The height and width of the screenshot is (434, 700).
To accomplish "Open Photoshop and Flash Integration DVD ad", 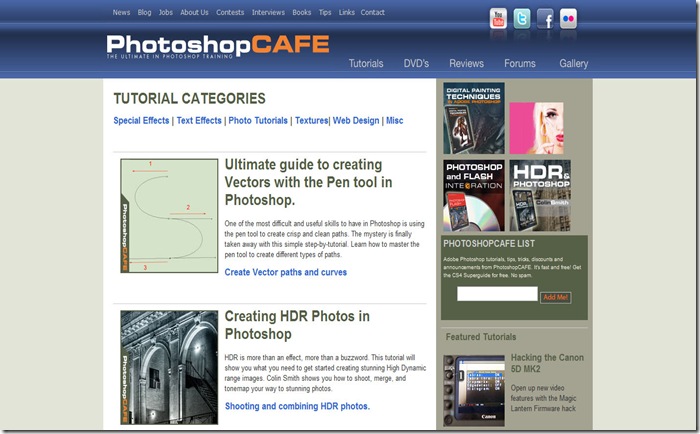I will (x=474, y=196).
